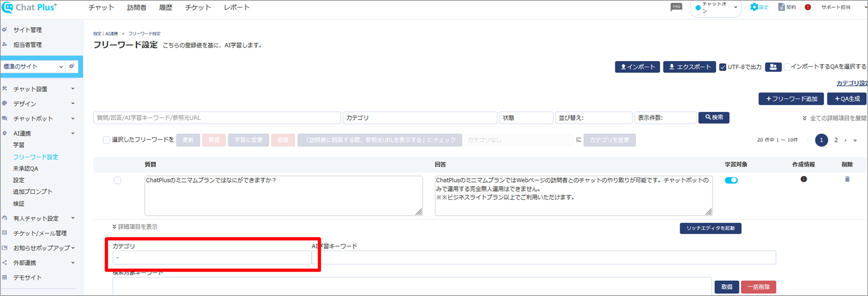Open the FAQ speech-bubble icon

tap(676, 7)
